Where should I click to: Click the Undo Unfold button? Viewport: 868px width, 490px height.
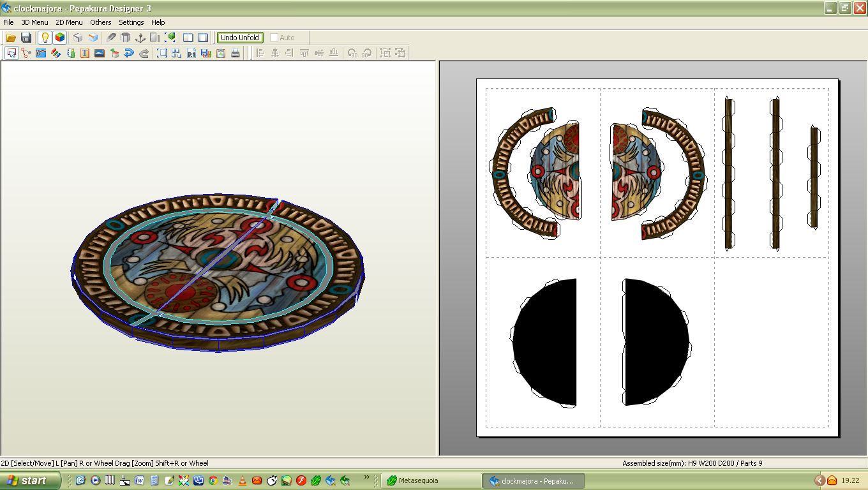click(240, 38)
